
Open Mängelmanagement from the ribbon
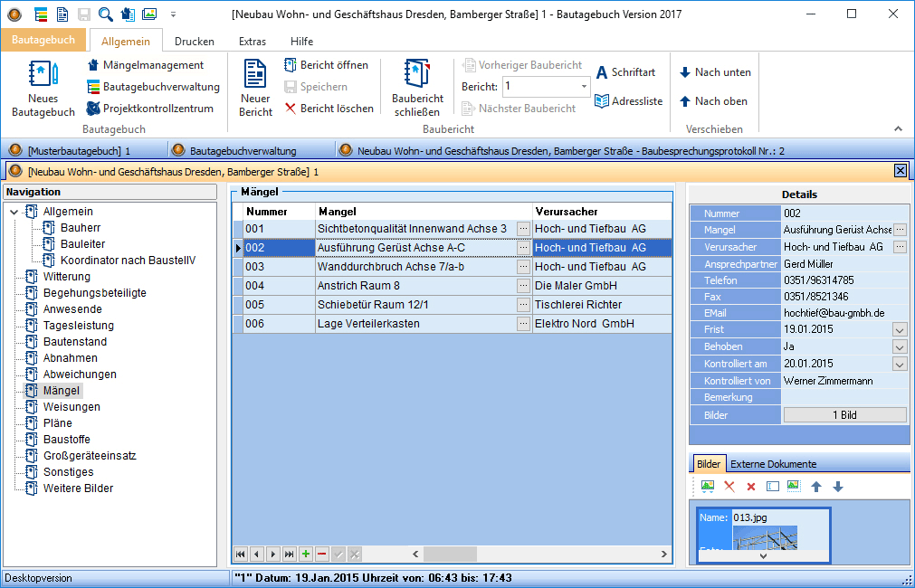click(146, 65)
